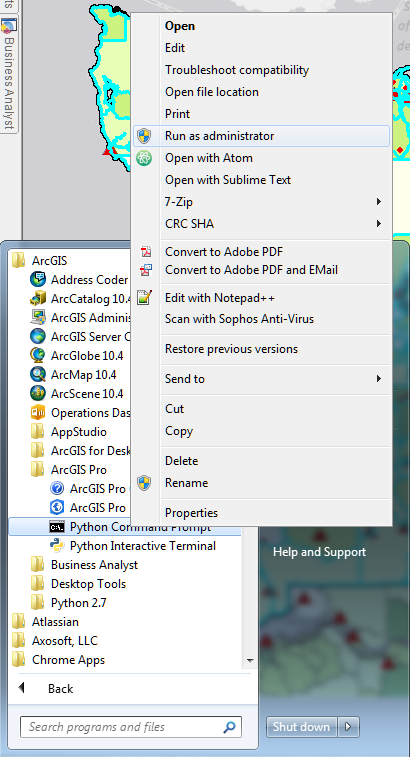Open the 7-Zip submenu

261,202
